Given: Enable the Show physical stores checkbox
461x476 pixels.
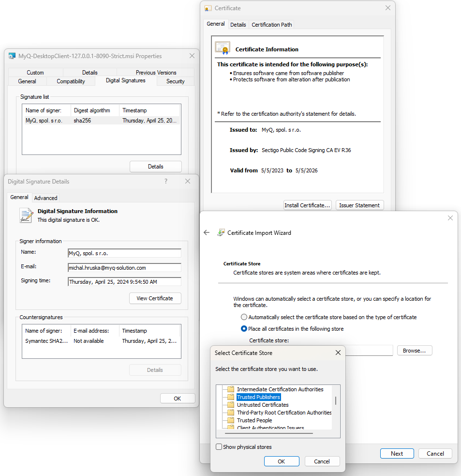Looking at the screenshot, I should (219, 447).
